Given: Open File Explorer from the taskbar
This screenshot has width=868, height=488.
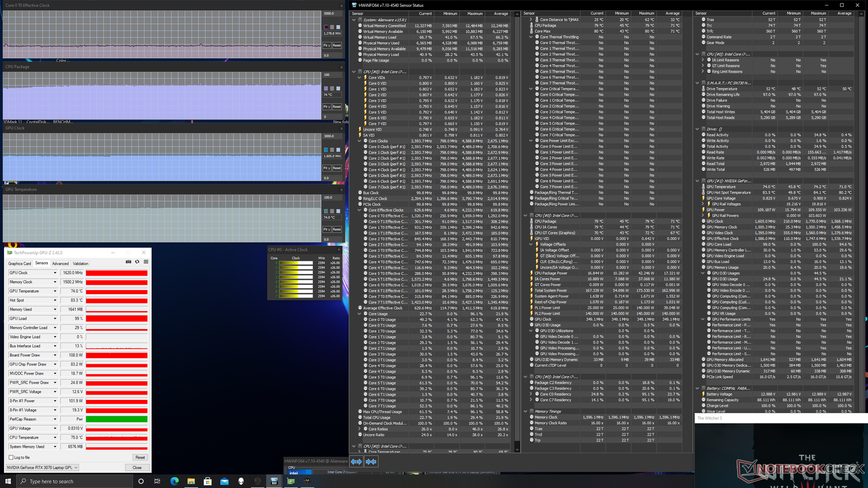Looking at the screenshot, I should 191,481.
